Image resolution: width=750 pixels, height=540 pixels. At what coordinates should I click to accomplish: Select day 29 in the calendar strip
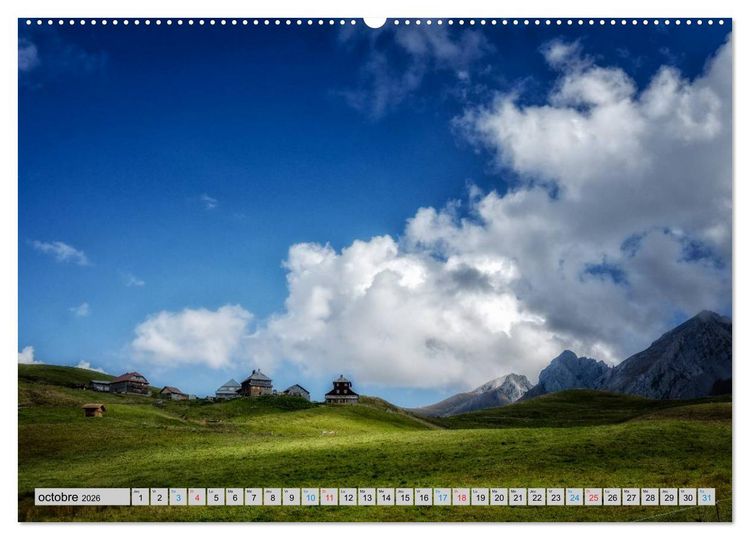tap(669, 497)
